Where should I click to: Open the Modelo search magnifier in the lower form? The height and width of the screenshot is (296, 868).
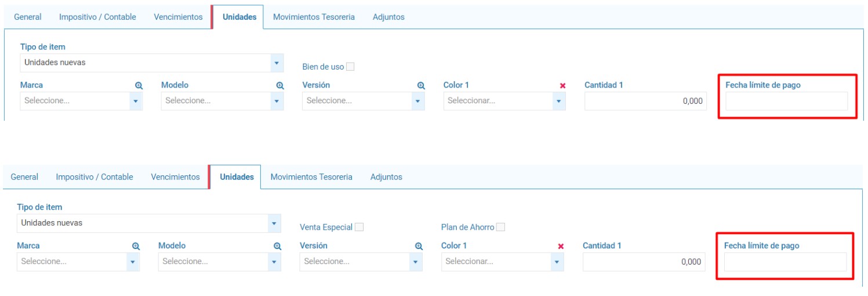coord(278,246)
